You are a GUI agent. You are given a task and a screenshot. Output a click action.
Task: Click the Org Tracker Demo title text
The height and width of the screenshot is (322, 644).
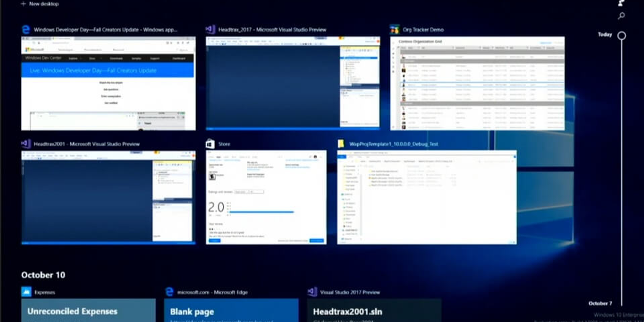(423, 30)
